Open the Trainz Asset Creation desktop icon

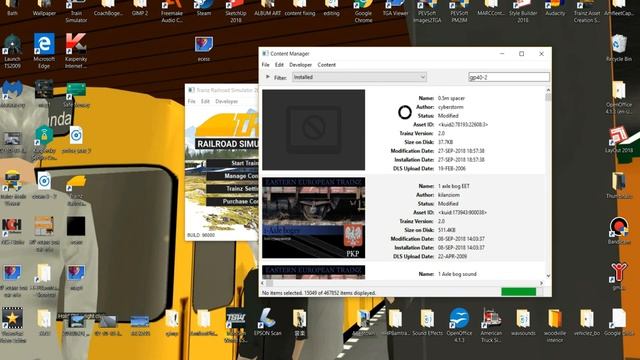click(587, 11)
